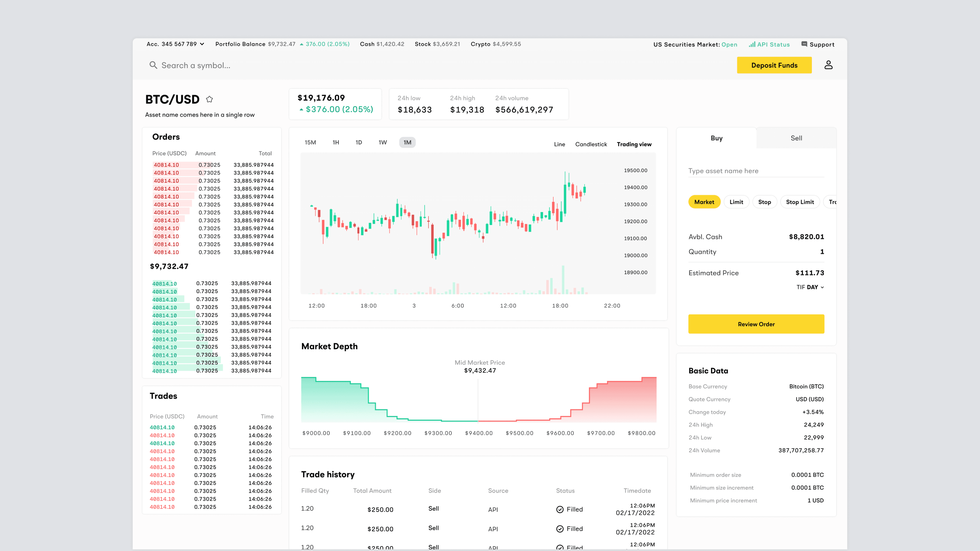Click the Minimum order size 0.0001 BTC value
The height and width of the screenshot is (551, 980).
[807, 475]
